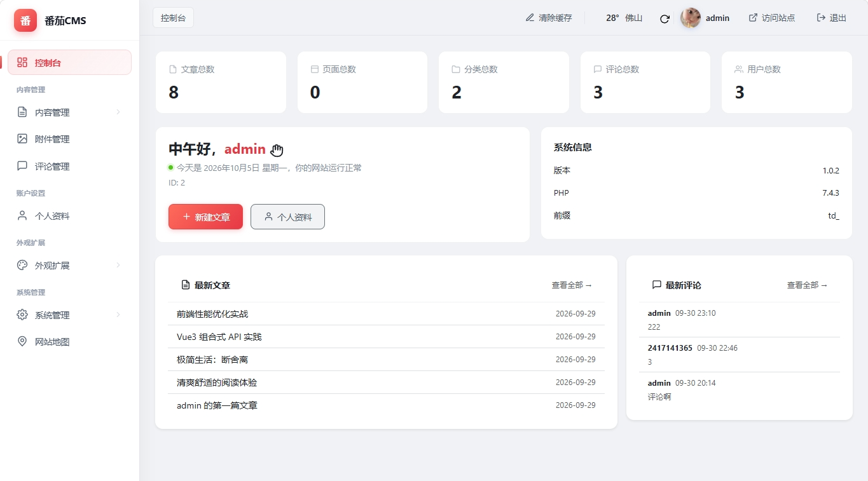868x481 pixels.
Task: Click the palette icon for 外观扩展
Action: (x=22, y=265)
